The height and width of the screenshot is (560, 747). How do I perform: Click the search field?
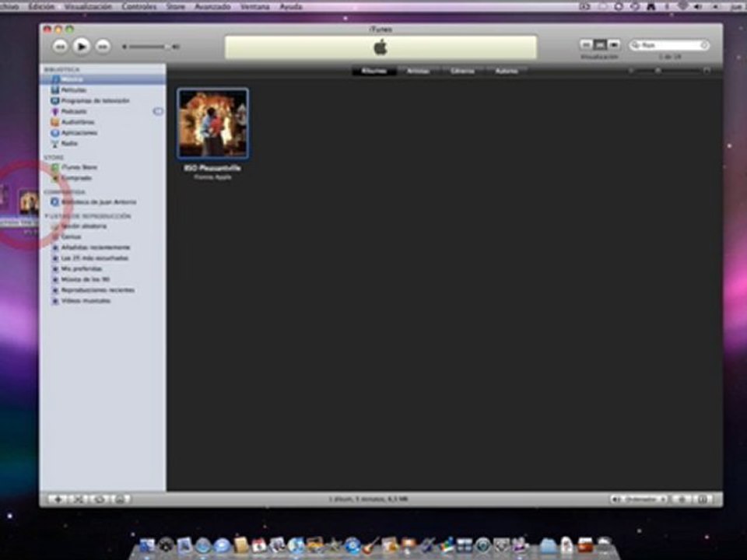pyautogui.click(x=669, y=45)
